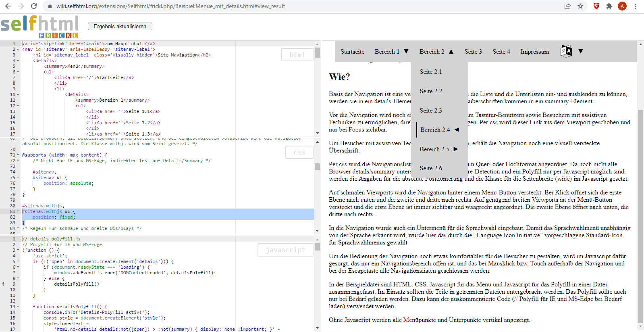
Task: Select Seite 2.3 from submenu
Action: [431, 111]
